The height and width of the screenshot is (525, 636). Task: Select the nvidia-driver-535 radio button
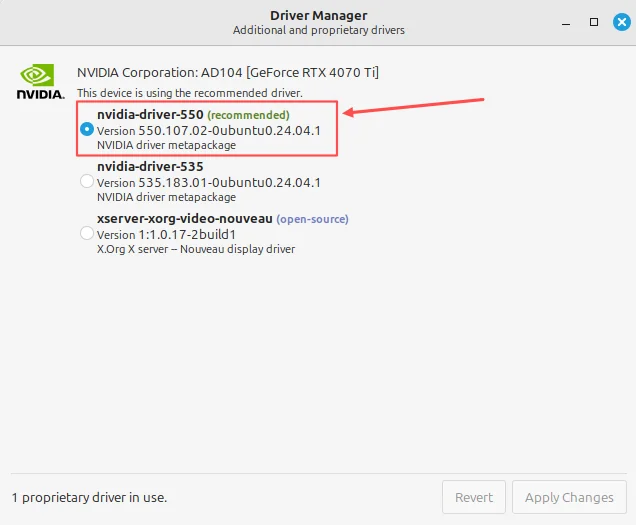point(87,181)
